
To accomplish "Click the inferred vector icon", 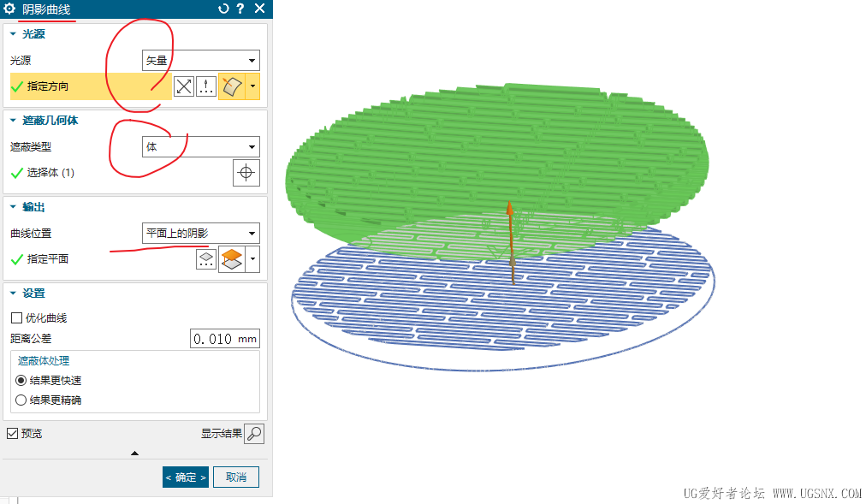I will point(232,86).
